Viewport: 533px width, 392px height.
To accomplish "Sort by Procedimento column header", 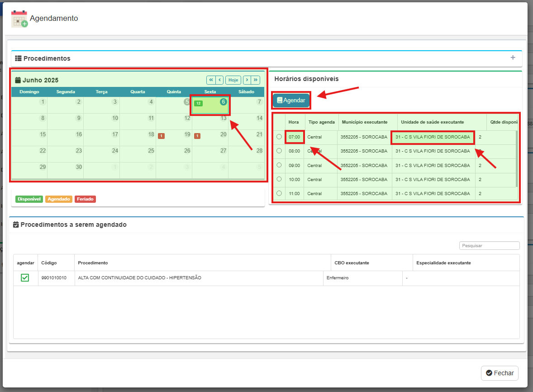I will 93,263.
